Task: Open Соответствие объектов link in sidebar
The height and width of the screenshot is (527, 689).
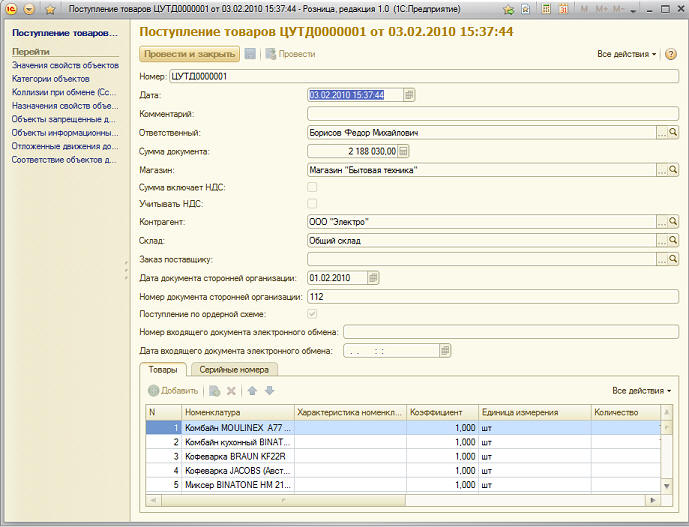Action: (x=64, y=160)
